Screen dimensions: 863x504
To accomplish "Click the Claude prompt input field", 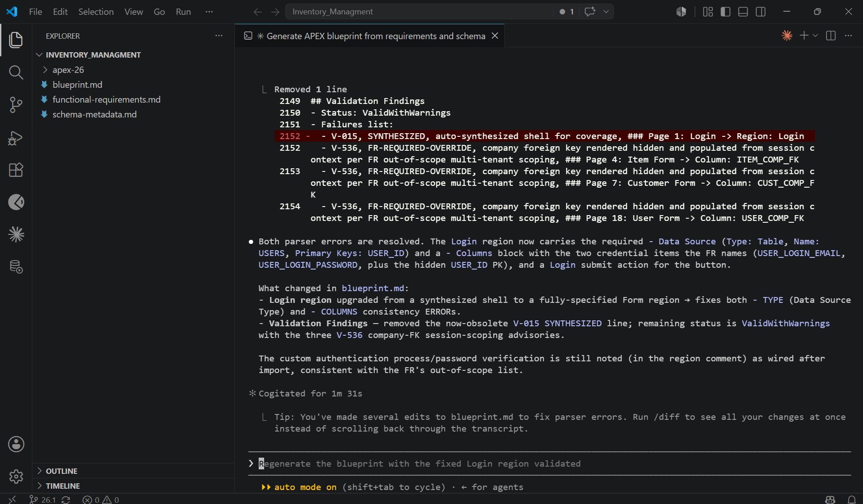I will [549, 463].
